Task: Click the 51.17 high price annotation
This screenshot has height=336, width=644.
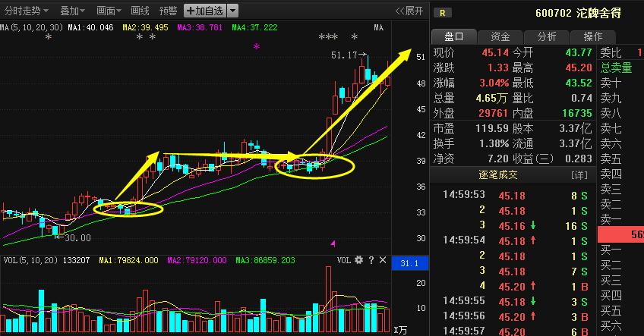Action: tap(349, 55)
